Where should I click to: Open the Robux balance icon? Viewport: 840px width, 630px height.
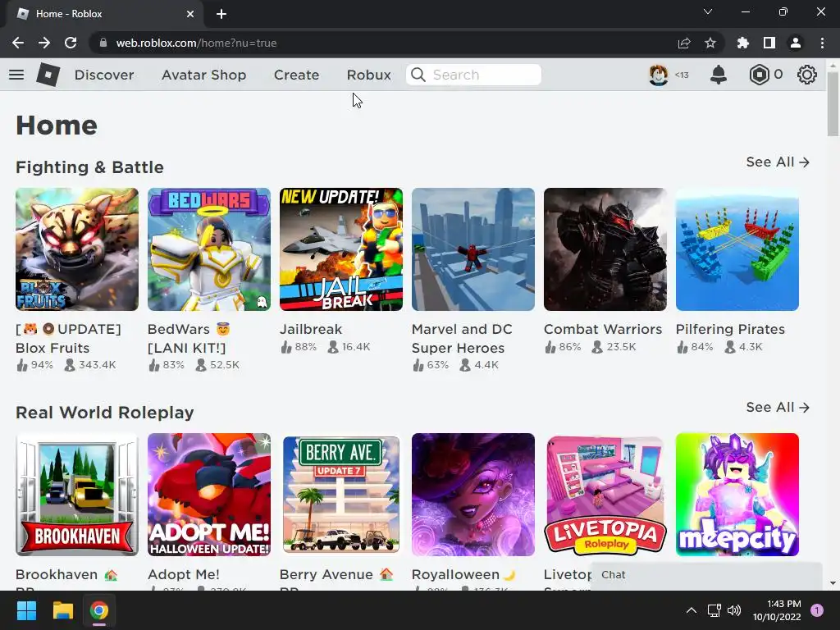pos(759,75)
